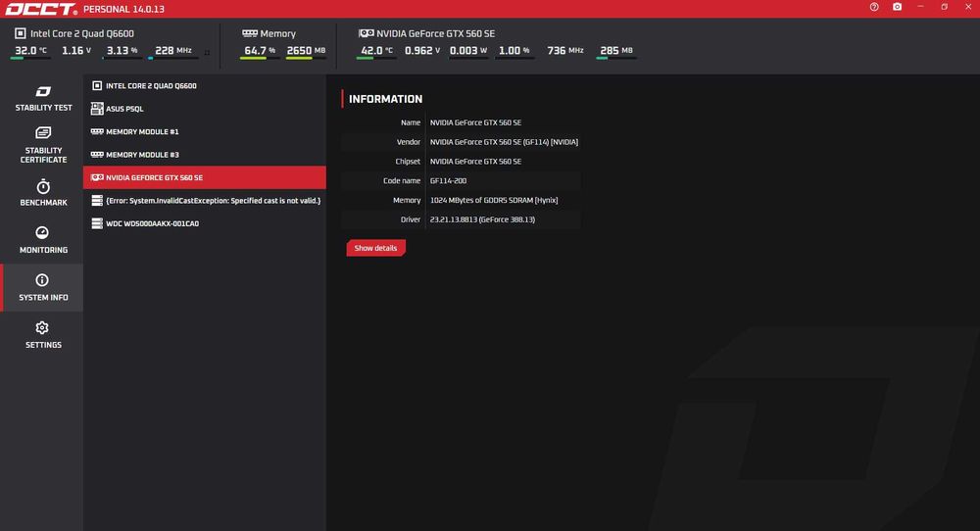Click the CPU usage 3.13 % reading
The width and height of the screenshot is (980, 531).
coord(122,51)
